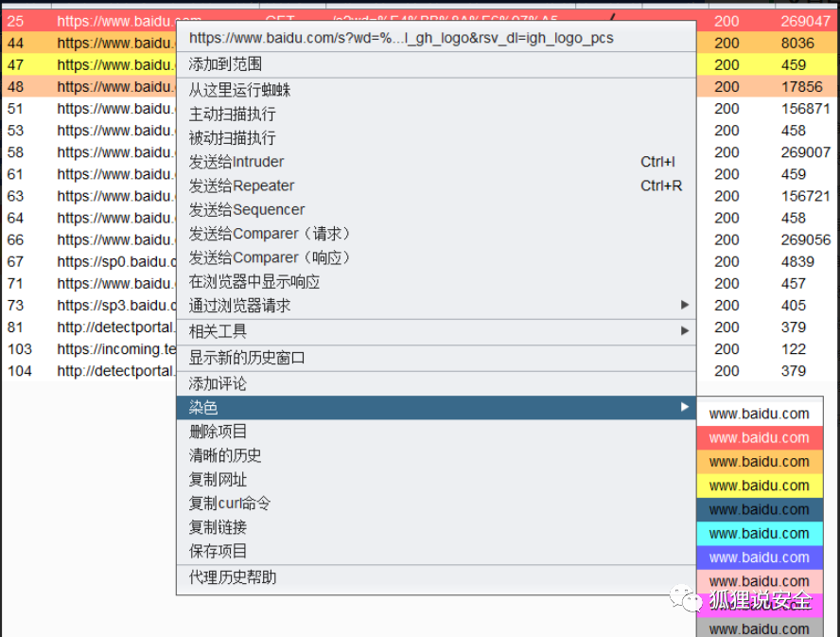This screenshot has width=840, height=637.
Task: Pick the dark blue highlight swatch
Action: pos(760,509)
